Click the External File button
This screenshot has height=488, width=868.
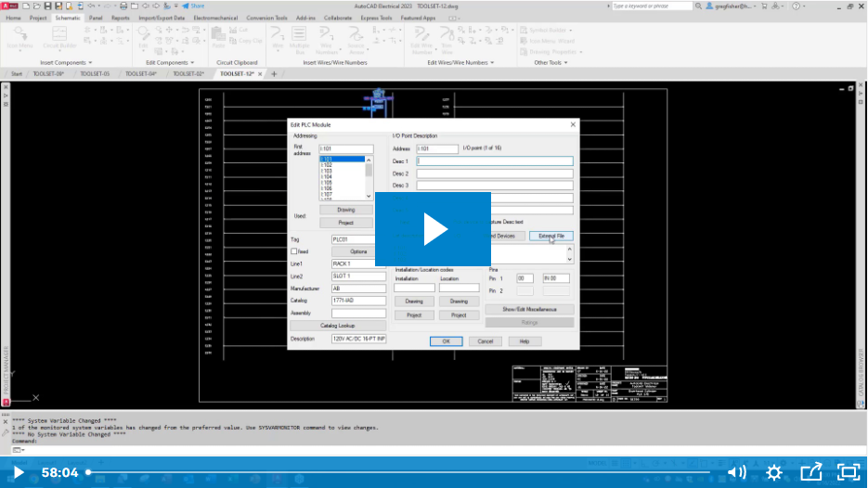[x=551, y=236]
